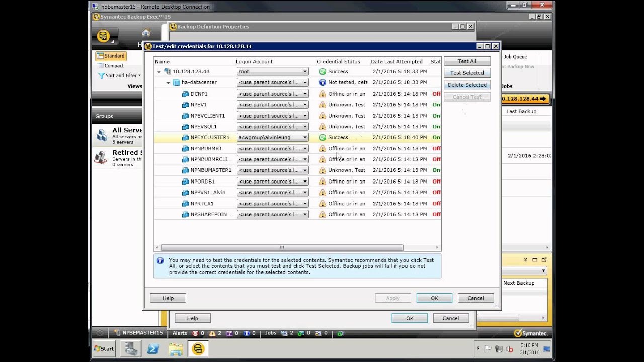This screenshot has height=362, width=644.
Task: Click info status icon for ha-datacenter
Action: click(x=323, y=83)
